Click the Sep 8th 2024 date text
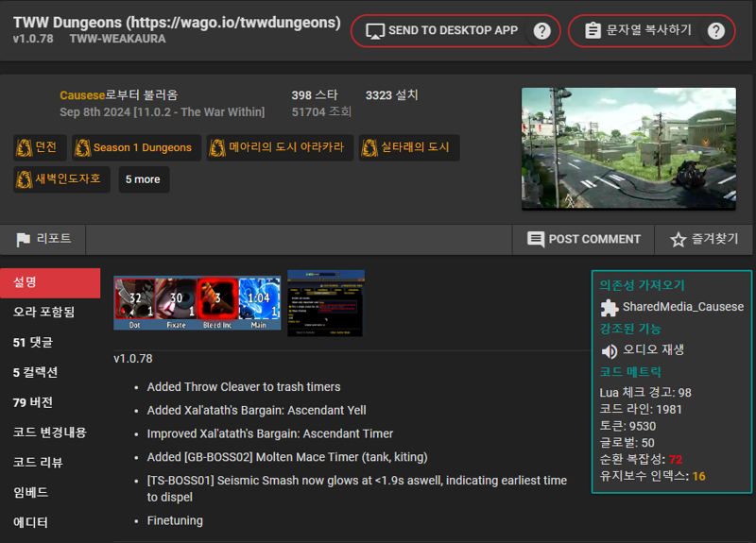The width and height of the screenshot is (756, 543). (162, 112)
